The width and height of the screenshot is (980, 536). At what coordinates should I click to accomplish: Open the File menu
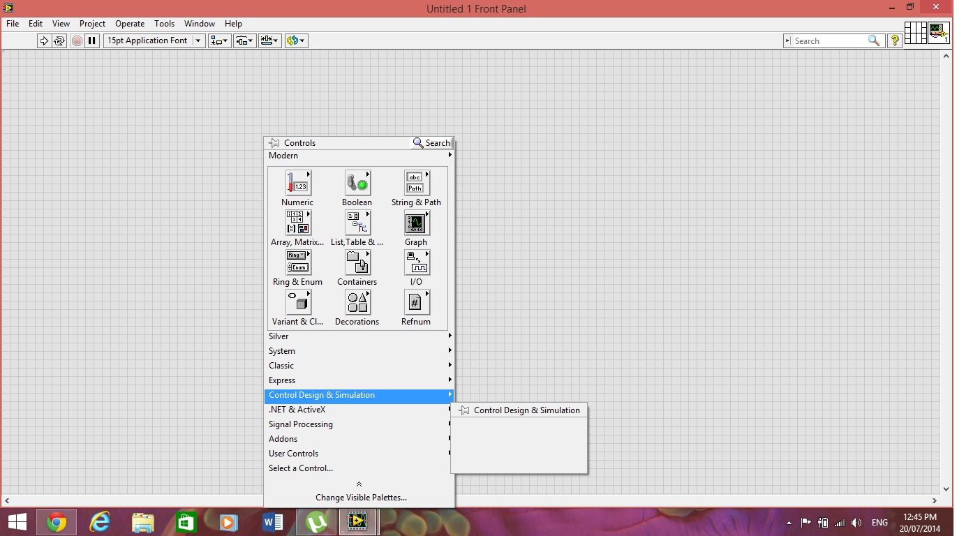click(13, 24)
